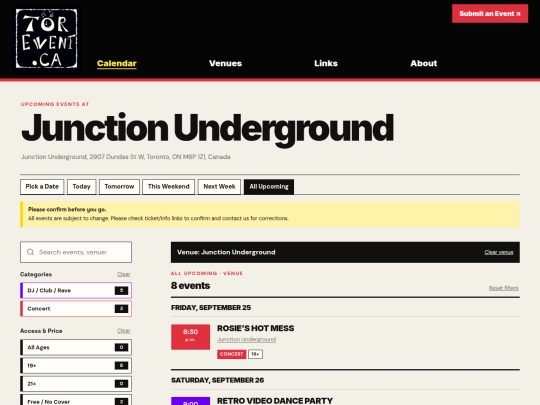Select All Upcoming date filter
Screen dimensions: 540x405
pos(269,187)
